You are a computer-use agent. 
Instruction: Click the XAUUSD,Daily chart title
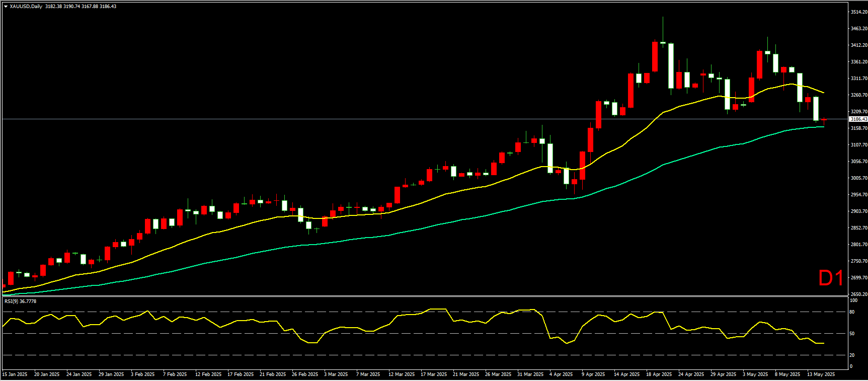point(26,7)
